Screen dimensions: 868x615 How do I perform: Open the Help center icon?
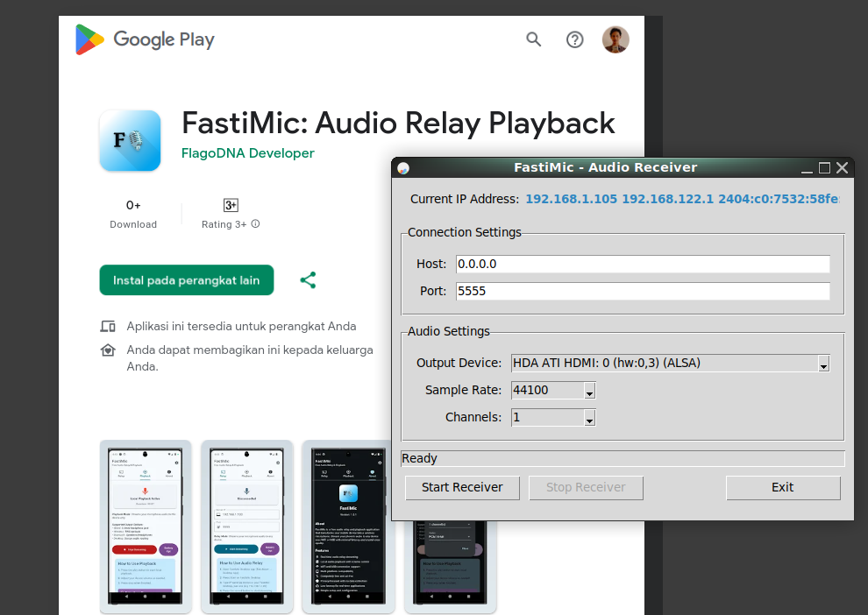pos(574,39)
